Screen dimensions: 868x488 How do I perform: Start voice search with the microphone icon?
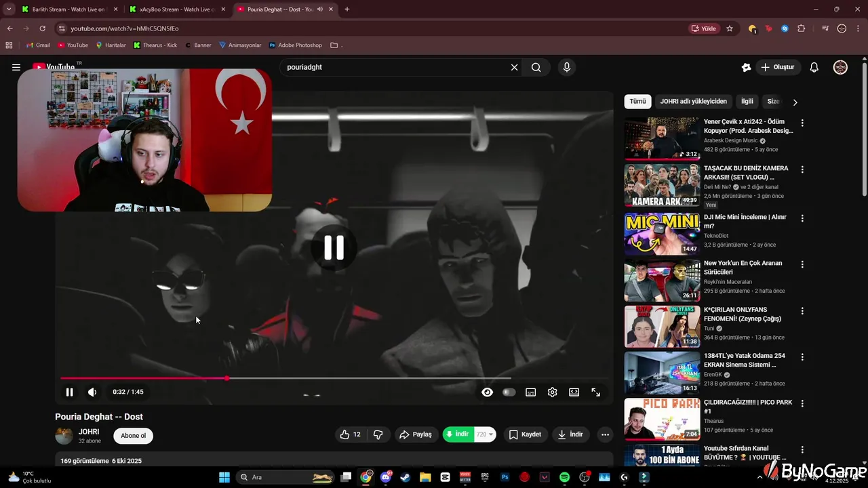pyautogui.click(x=567, y=67)
